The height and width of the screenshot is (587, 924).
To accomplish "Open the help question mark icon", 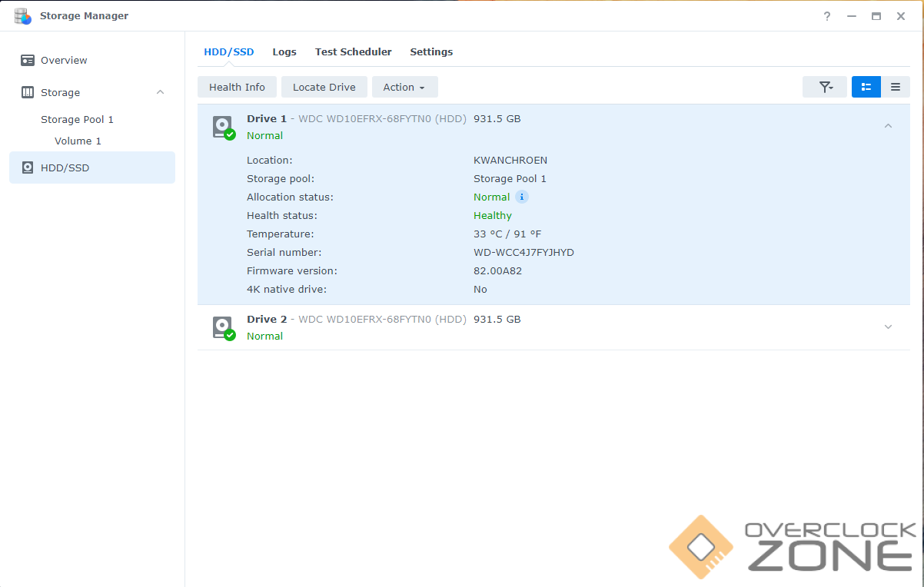I will pos(827,16).
